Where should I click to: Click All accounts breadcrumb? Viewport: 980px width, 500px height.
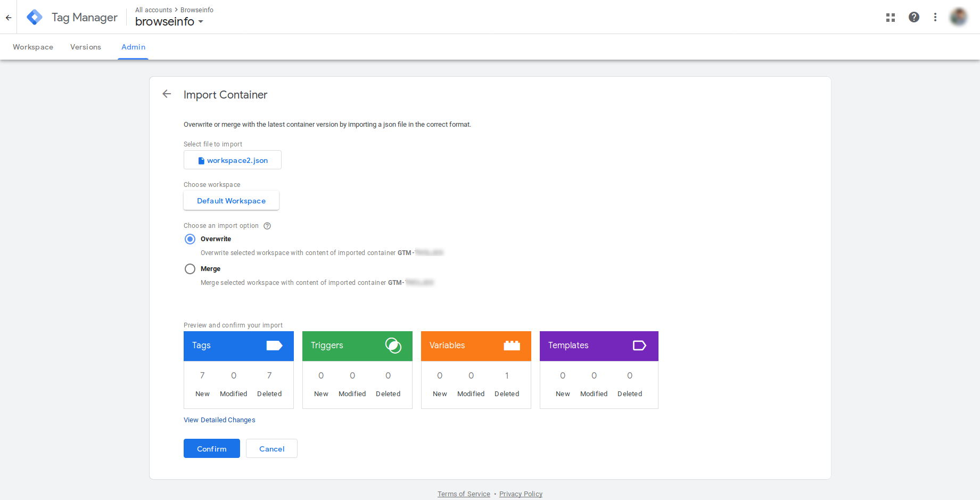153,10
